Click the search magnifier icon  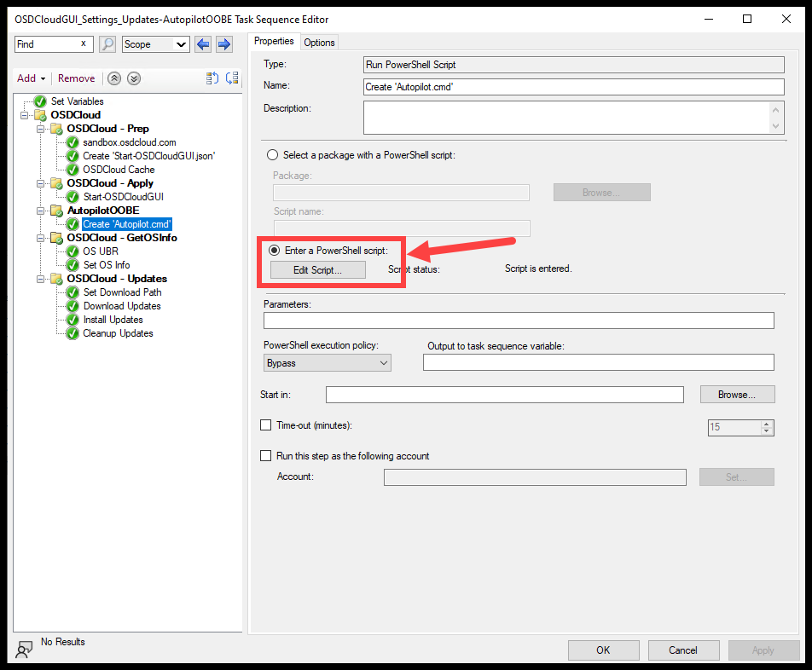[x=107, y=43]
